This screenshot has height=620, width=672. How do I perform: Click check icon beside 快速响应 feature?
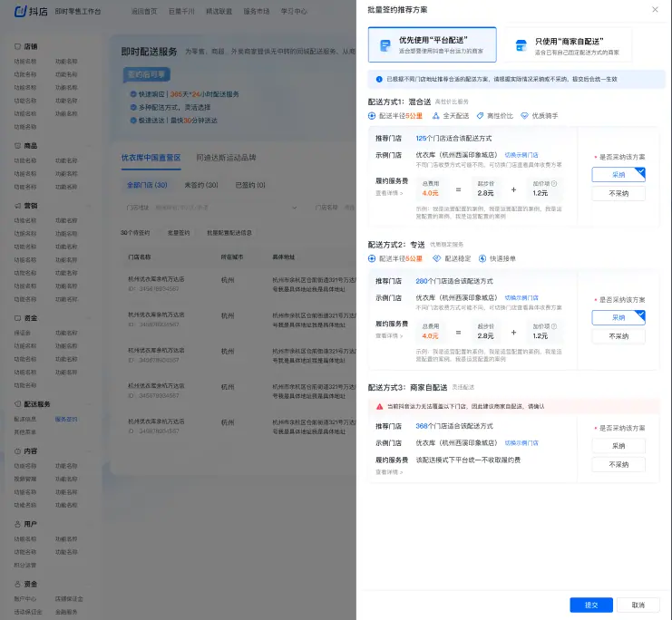point(133,94)
